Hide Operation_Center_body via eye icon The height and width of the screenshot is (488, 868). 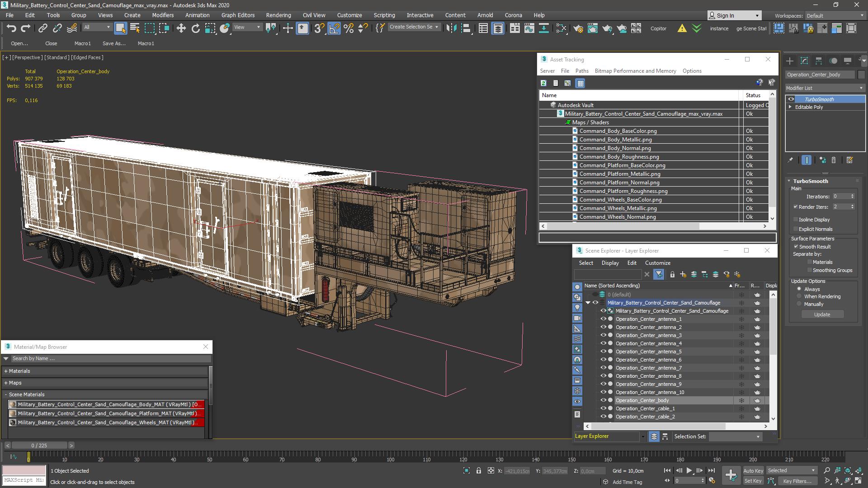coord(603,400)
